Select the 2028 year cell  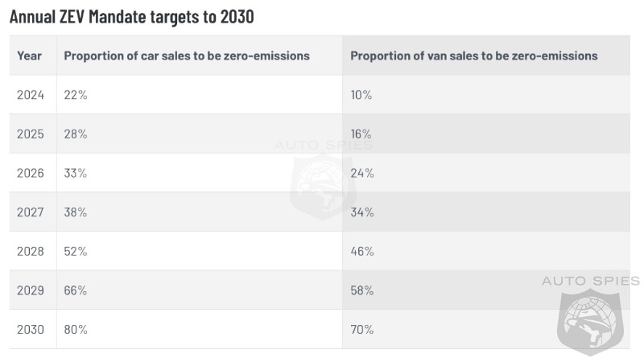pos(30,251)
